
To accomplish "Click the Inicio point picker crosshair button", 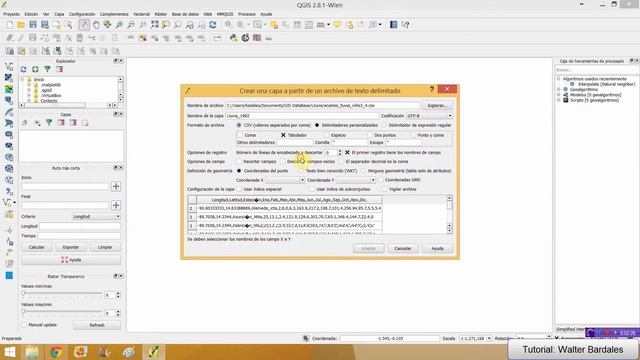I will point(116,187).
